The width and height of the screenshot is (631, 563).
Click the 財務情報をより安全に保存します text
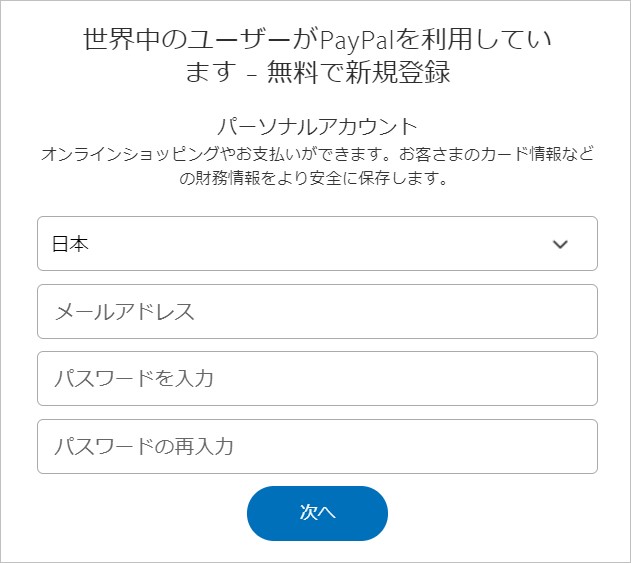click(x=316, y=180)
